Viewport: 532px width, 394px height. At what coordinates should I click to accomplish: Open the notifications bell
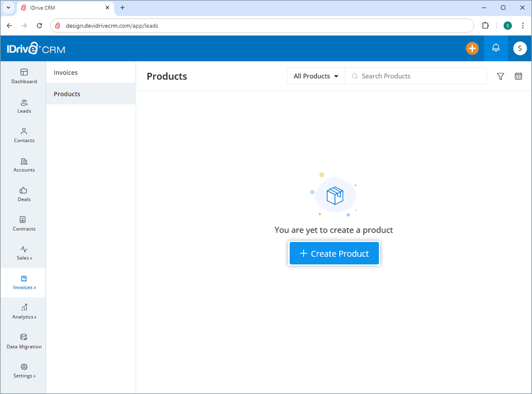tap(496, 48)
